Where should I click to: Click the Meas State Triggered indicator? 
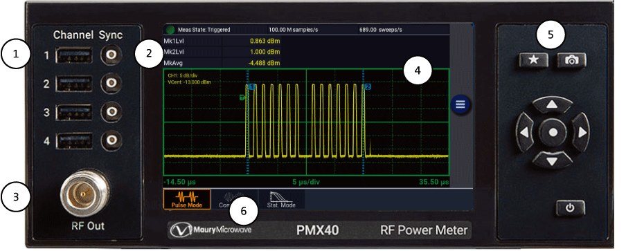tap(198, 30)
